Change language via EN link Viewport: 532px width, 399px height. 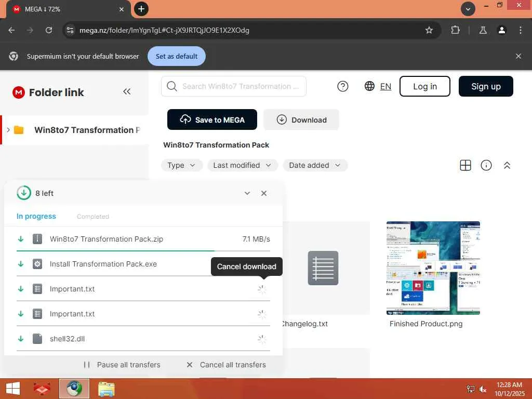385,87
